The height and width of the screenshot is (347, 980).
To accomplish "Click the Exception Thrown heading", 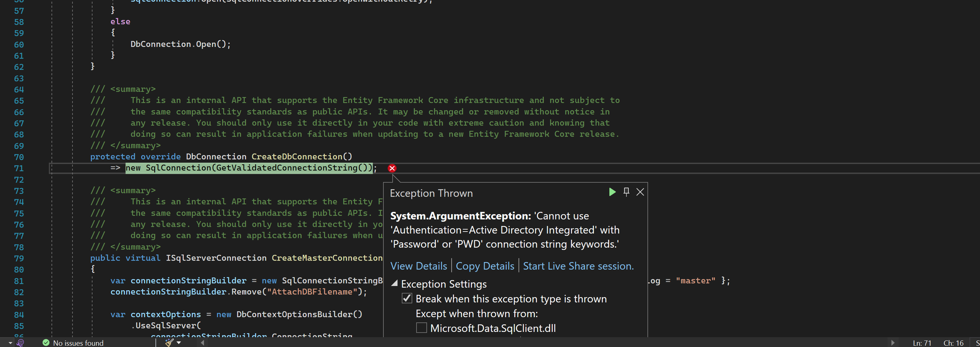I will pyautogui.click(x=431, y=193).
